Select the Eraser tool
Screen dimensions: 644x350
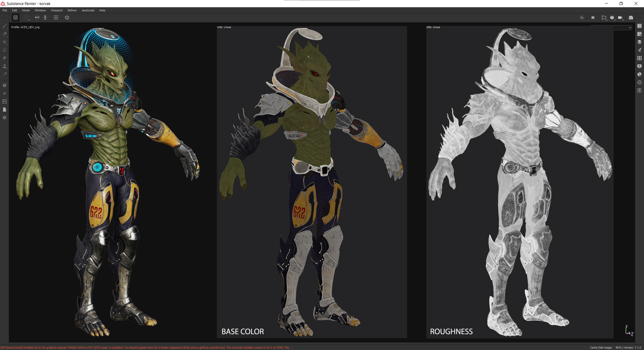[x=5, y=34]
